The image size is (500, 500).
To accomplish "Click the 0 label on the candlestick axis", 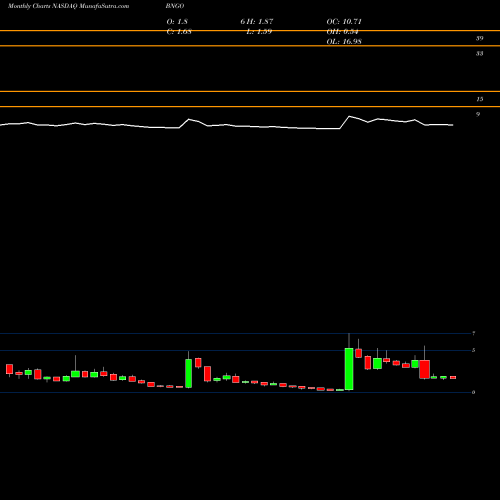I will tap(473, 392).
